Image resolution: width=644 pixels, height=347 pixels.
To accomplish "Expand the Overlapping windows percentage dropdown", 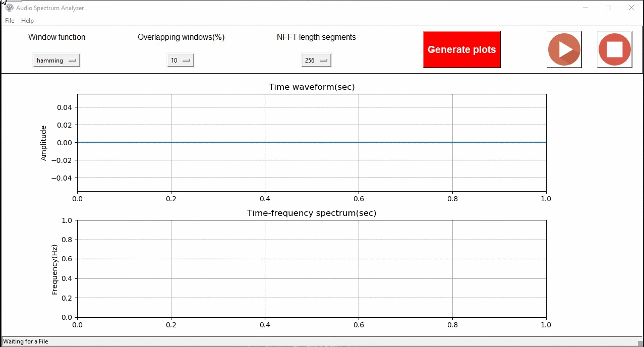I will 180,60.
